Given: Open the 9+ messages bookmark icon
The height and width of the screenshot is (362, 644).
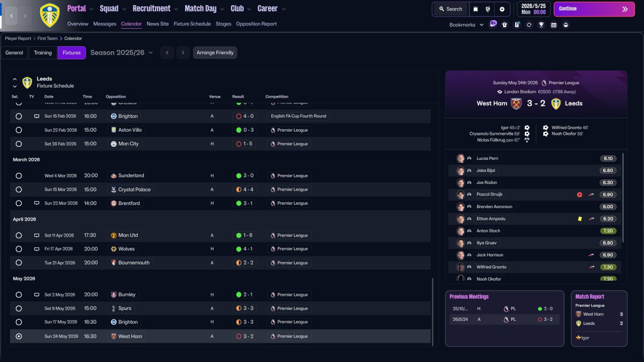Looking at the screenshot, I should click(x=493, y=24).
